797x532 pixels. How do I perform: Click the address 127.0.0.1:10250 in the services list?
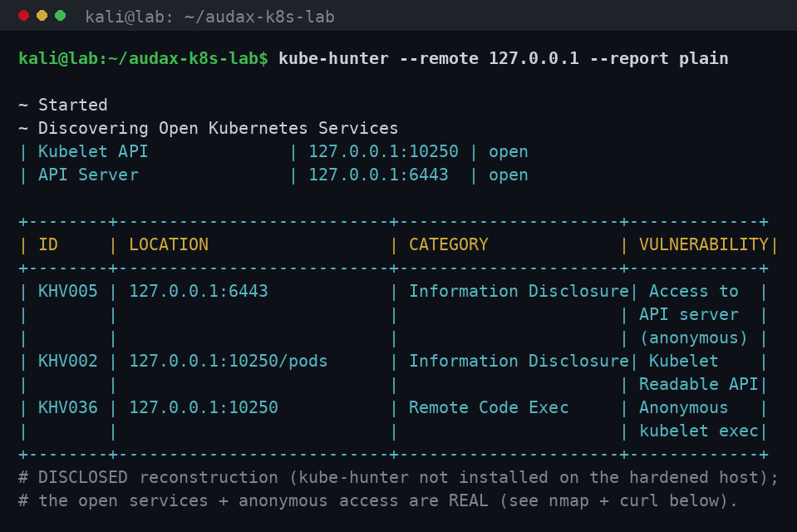coord(383,151)
